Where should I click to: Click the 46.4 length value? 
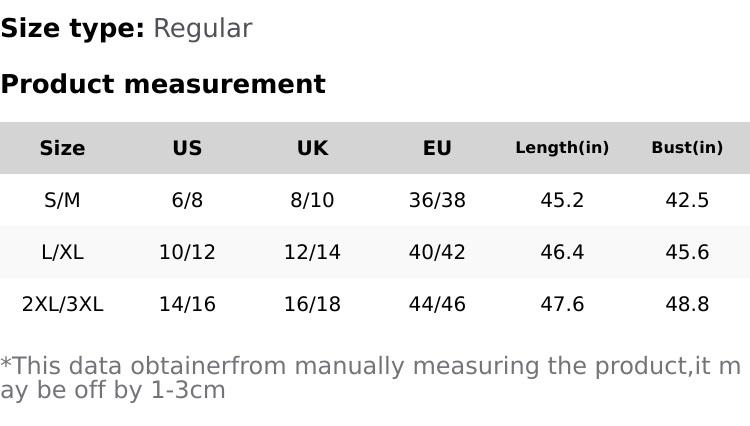pos(562,252)
